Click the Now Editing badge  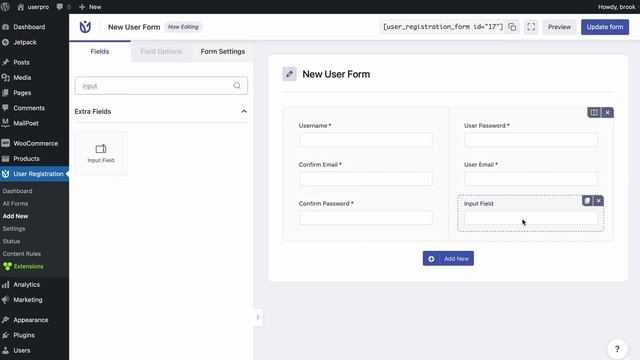(x=183, y=27)
